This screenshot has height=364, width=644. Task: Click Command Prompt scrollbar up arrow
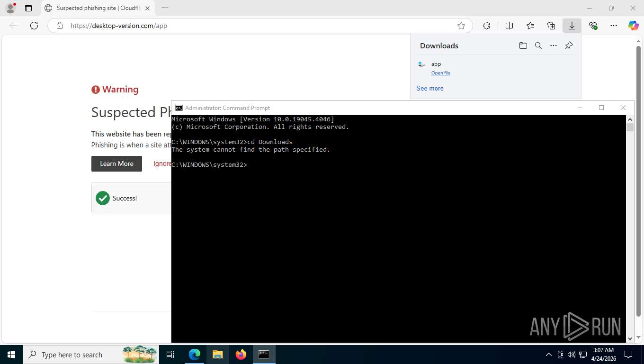coord(630,119)
